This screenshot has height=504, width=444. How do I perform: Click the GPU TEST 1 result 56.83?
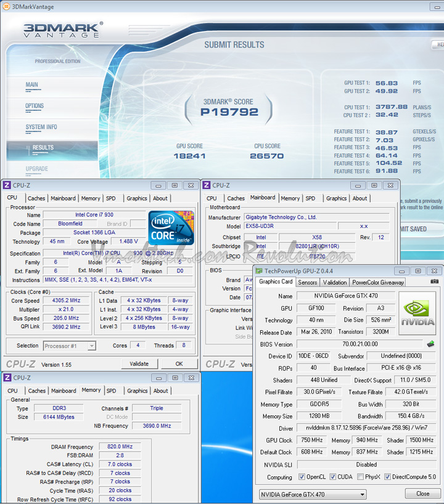pos(387,83)
